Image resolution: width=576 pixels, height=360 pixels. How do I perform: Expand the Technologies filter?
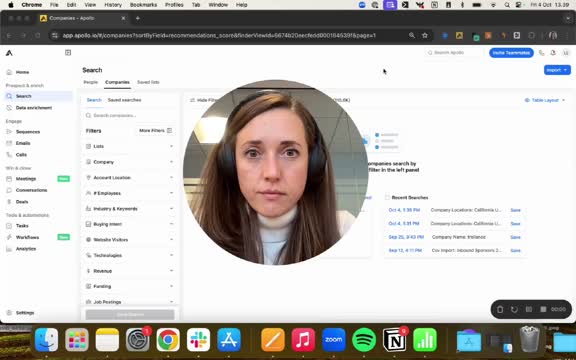click(130, 255)
